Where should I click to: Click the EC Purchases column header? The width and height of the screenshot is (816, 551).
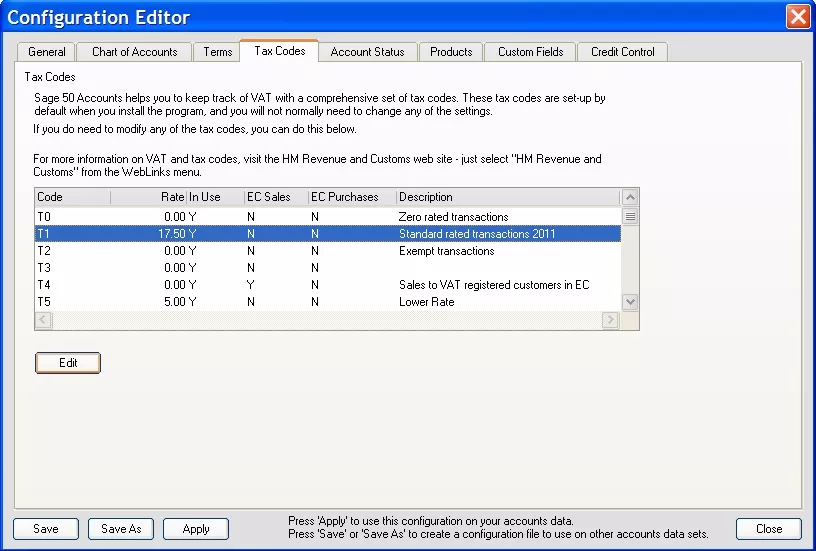(x=352, y=197)
